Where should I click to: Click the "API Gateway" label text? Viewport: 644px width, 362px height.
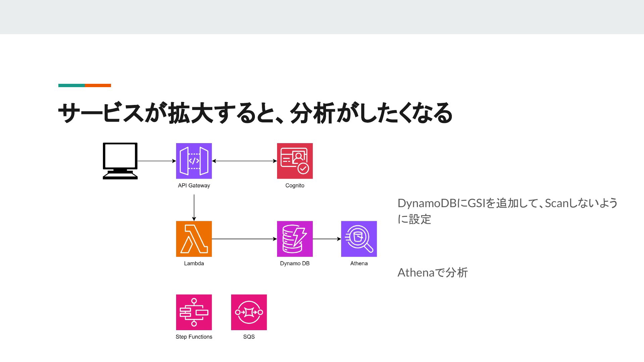pos(194,186)
